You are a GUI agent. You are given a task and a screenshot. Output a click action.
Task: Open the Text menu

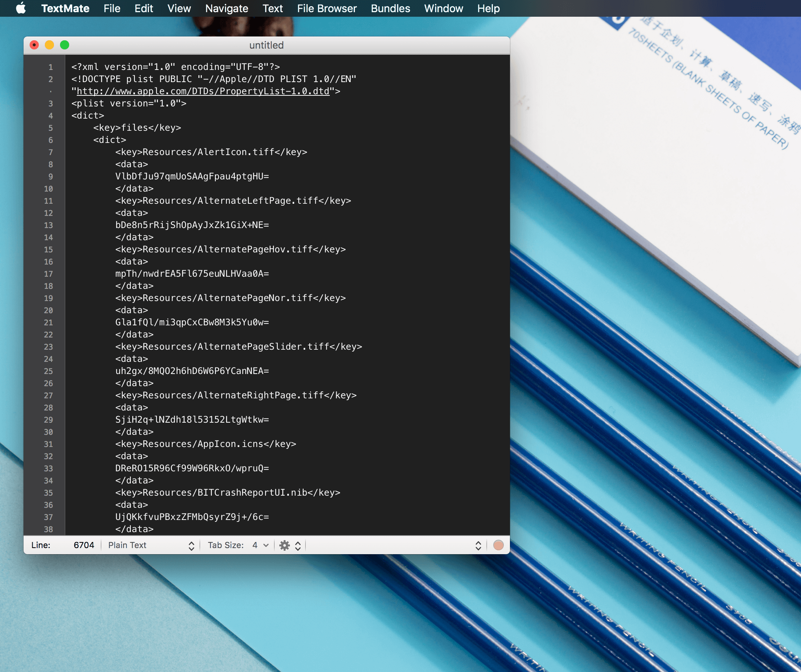(x=272, y=8)
